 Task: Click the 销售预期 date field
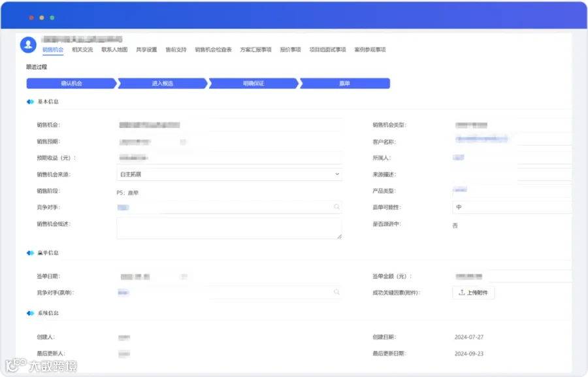pyautogui.click(x=154, y=142)
